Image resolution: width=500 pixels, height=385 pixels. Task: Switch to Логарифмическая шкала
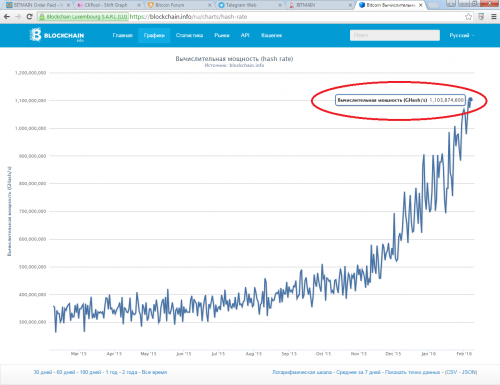pos(302,372)
